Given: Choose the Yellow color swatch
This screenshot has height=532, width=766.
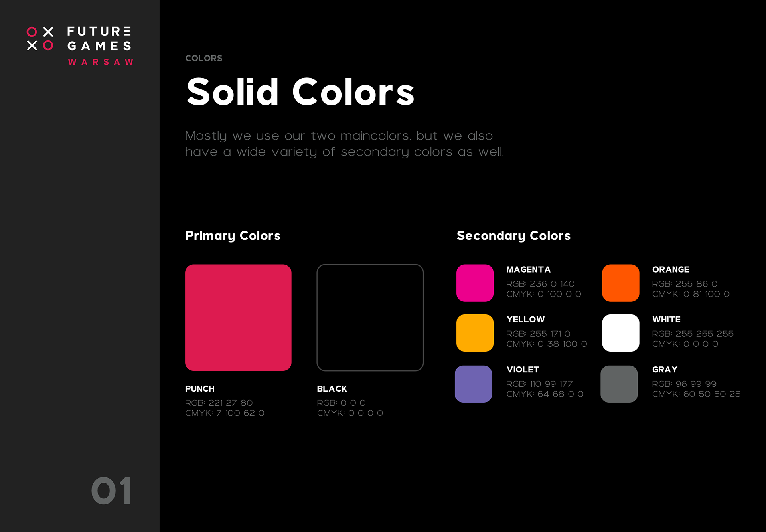Looking at the screenshot, I should [475, 333].
